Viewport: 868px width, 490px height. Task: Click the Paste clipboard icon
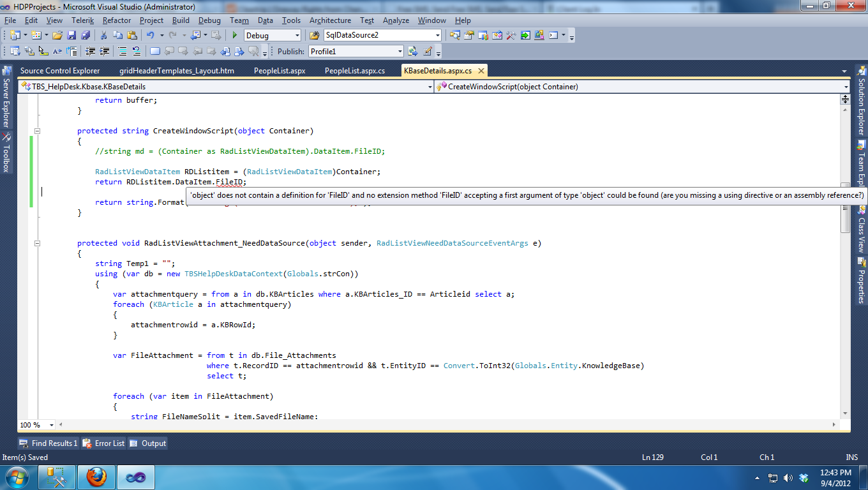pyautogui.click(x=132, y=36)
